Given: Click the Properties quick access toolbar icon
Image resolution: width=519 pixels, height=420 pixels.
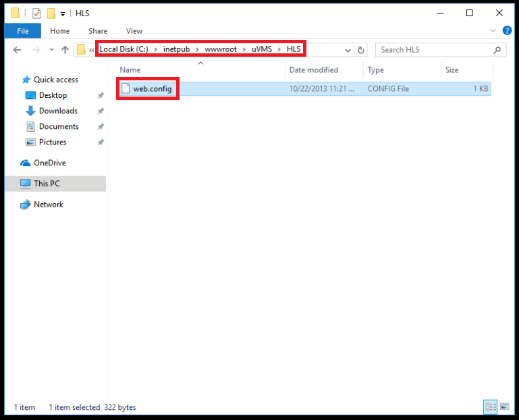Looking at the screenshot, I should pos(36,14).
